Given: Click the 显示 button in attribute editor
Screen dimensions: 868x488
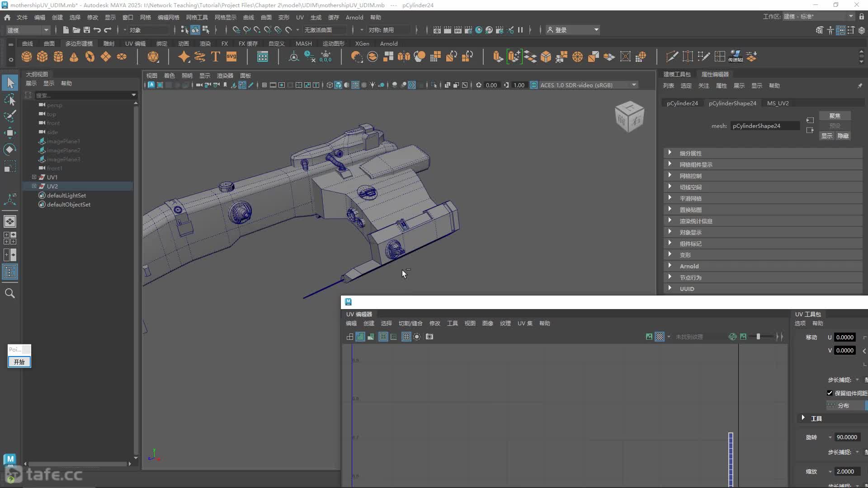Looking at the screenshot, I should click(827, 136).
